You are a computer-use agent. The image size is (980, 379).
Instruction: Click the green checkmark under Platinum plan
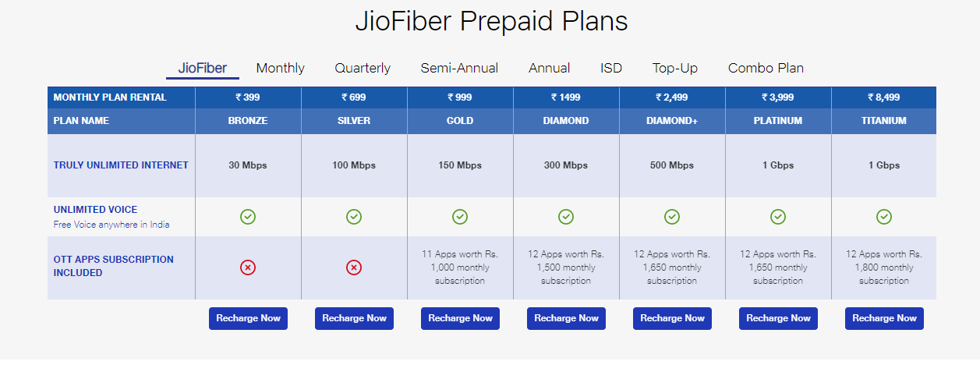pos(778,217)
